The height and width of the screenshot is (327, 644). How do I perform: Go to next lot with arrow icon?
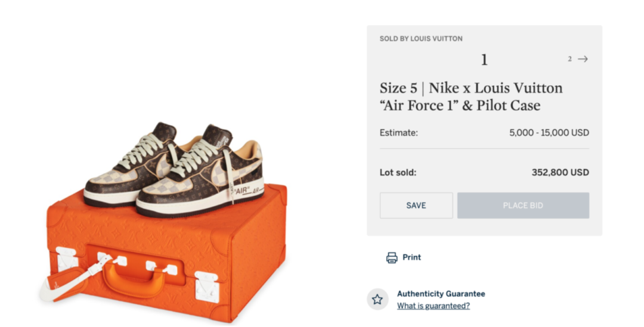point(583,59)
